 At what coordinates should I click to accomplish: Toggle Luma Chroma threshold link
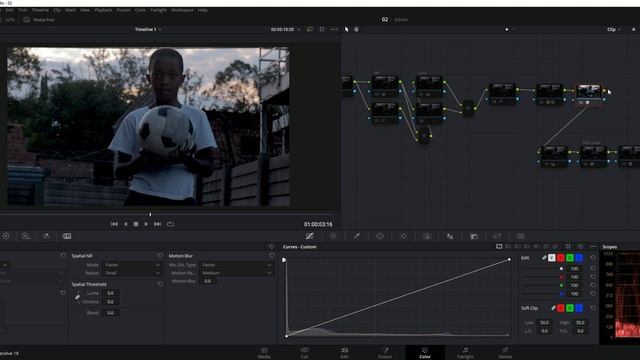coord(77,297)
